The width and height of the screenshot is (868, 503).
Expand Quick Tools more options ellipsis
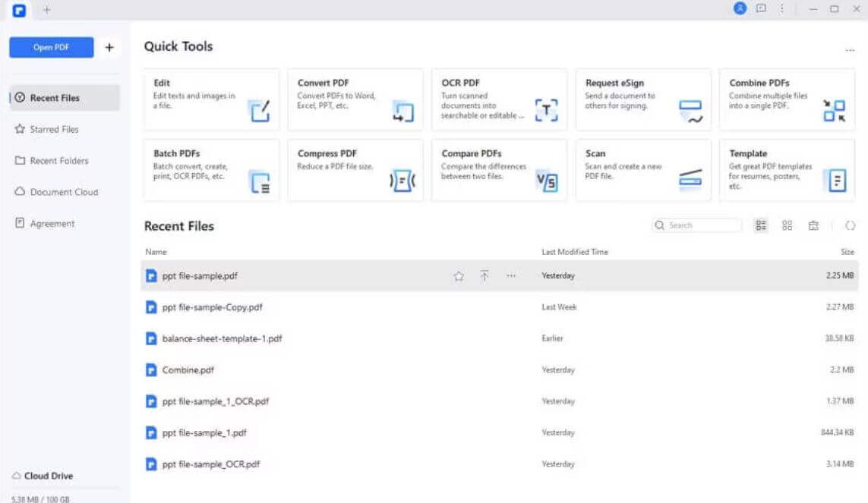point(850,50)
